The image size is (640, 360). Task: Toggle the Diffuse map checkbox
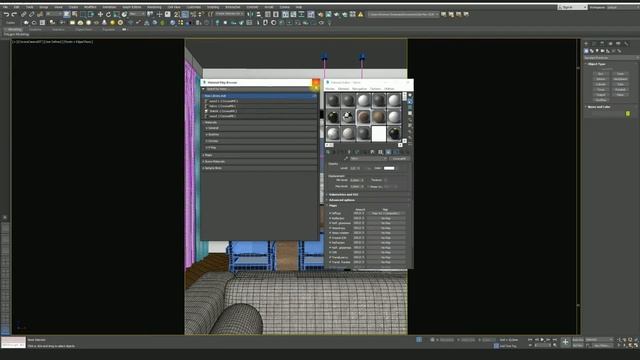pos(330,213)
